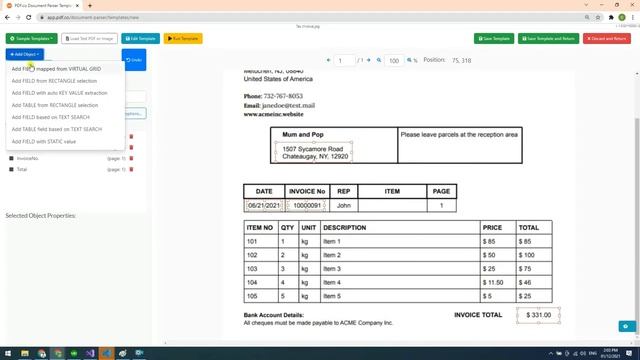The width and height of the screenshot is (640, 360).
Task: Choose Add FIELD with STATIC value
Action: [x=44, y=142]
